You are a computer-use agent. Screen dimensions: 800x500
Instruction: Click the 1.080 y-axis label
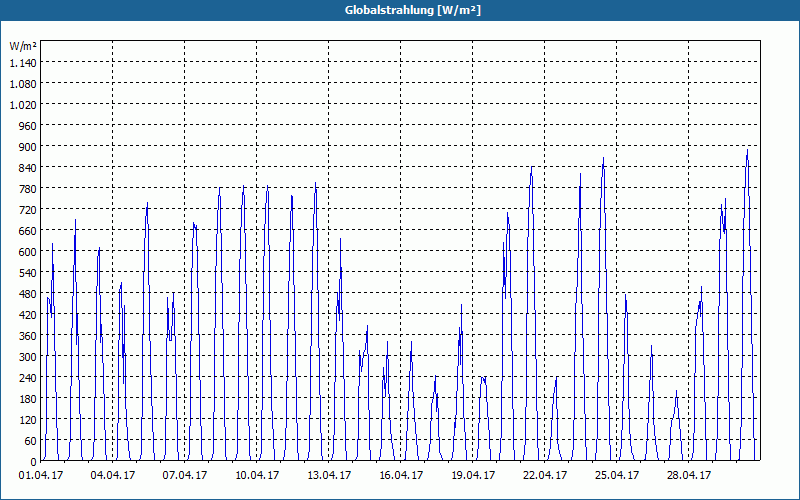click(23, 83)
